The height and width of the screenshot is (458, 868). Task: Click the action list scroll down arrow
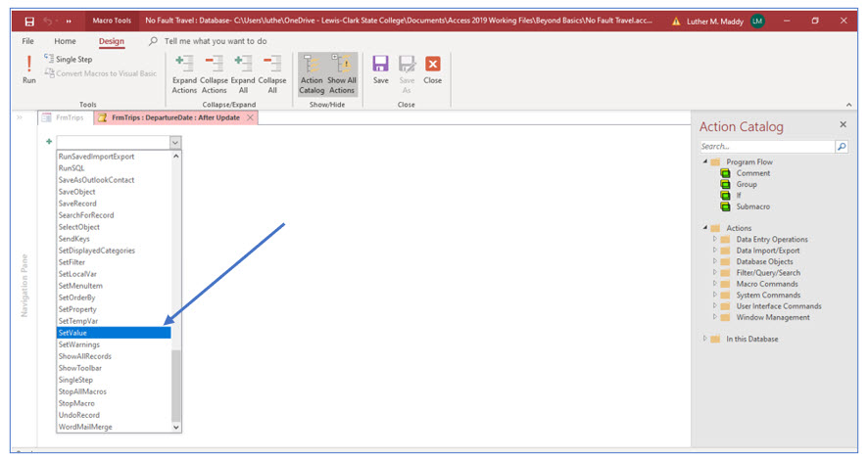coord(176,427)
